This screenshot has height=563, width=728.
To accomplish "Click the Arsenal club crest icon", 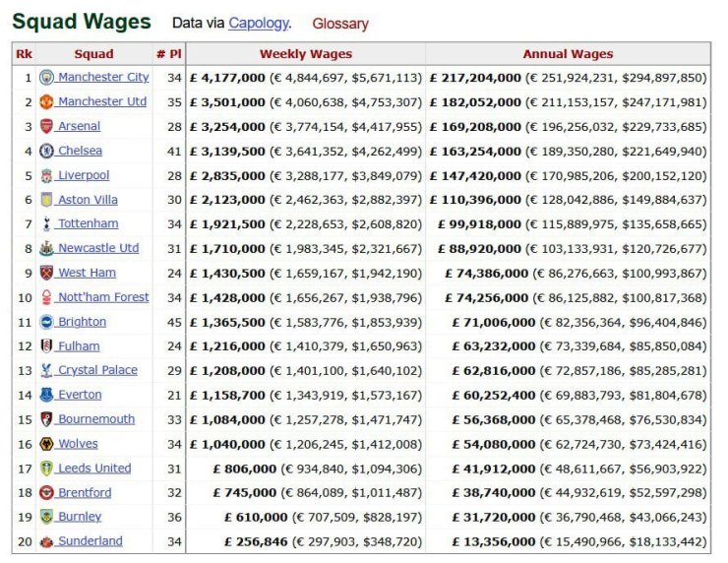I will click(x=46, y=126).
